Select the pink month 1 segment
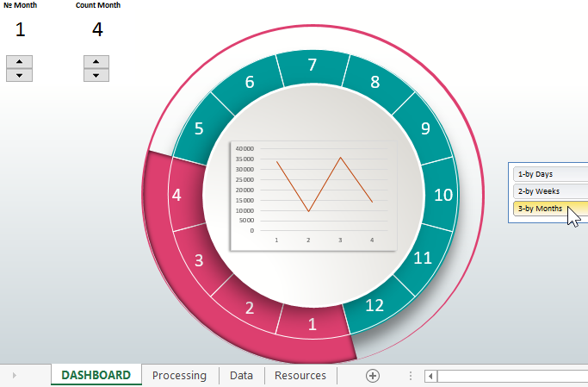 pyautogui.click(x=312, y=325)
